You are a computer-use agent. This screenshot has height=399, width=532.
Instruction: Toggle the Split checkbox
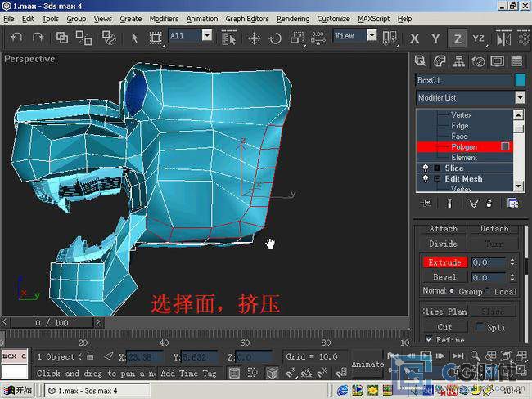[479, 327]
